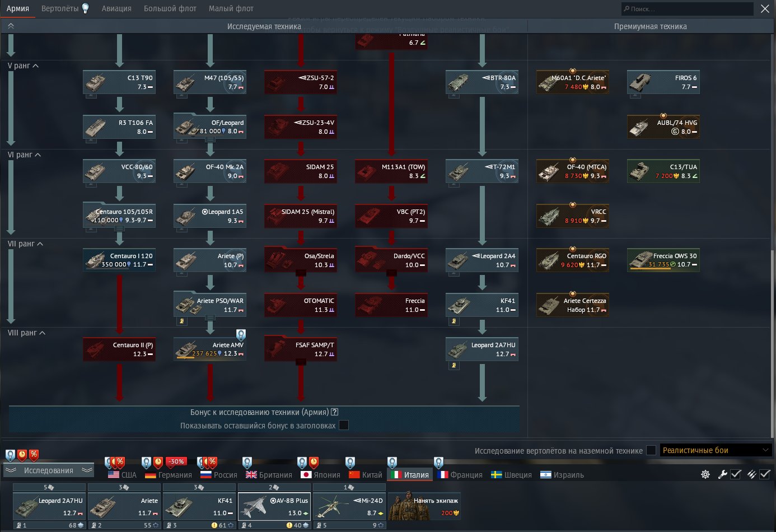Open the Реалистичные бои game mode dropdown
This screenshot has width=776, height=532.
coord(716,450)
